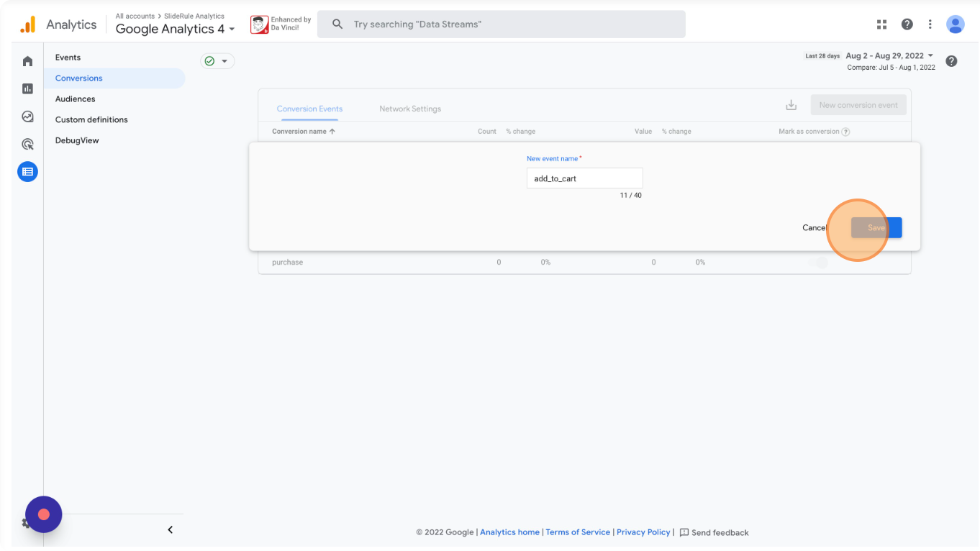Image resolution: width=980 pixels, height=551 pixels.
Task: Expand the green checkmark status dropdown
Action: [217, 61]
